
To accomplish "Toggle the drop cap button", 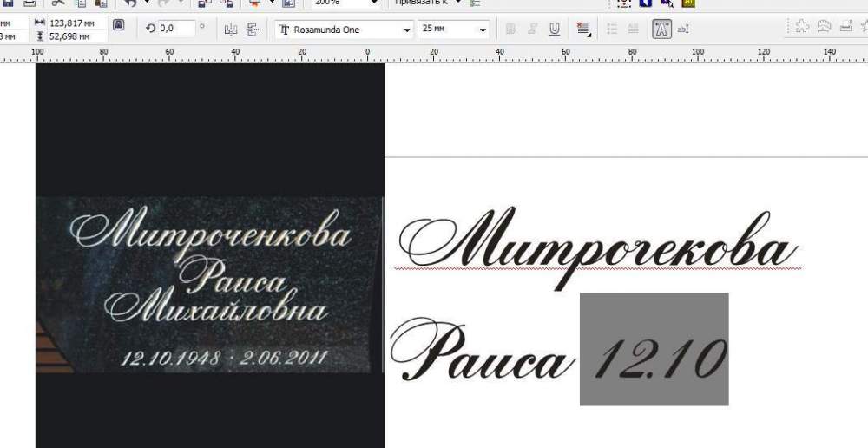I will point(634,29).
